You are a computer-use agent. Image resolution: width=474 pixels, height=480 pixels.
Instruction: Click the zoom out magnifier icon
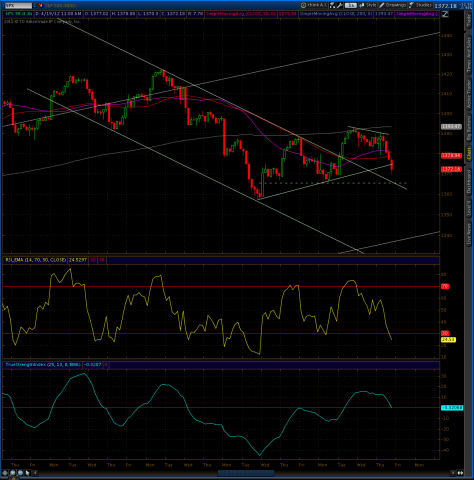coord(20,473)
